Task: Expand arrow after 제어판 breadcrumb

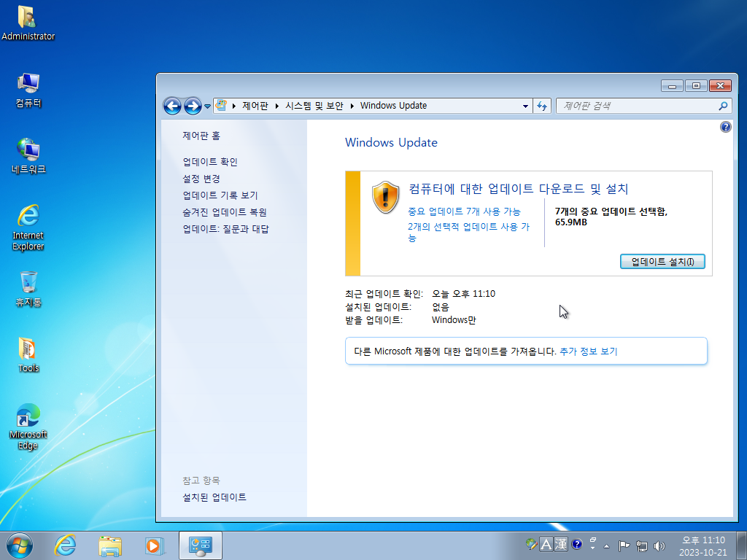Action: click(x=276, y=106)
